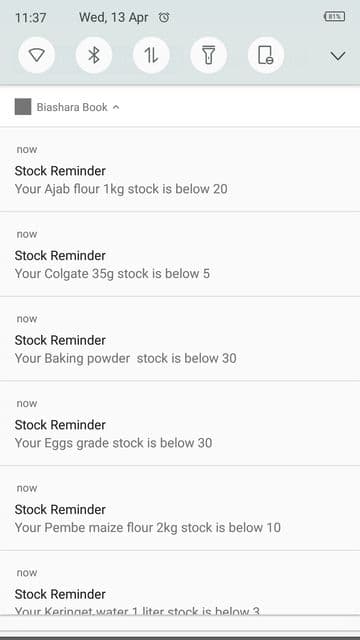Screen dimensions: 360x640
Task: Toggle mobile data quick setting
Action: tap(151, 55)
